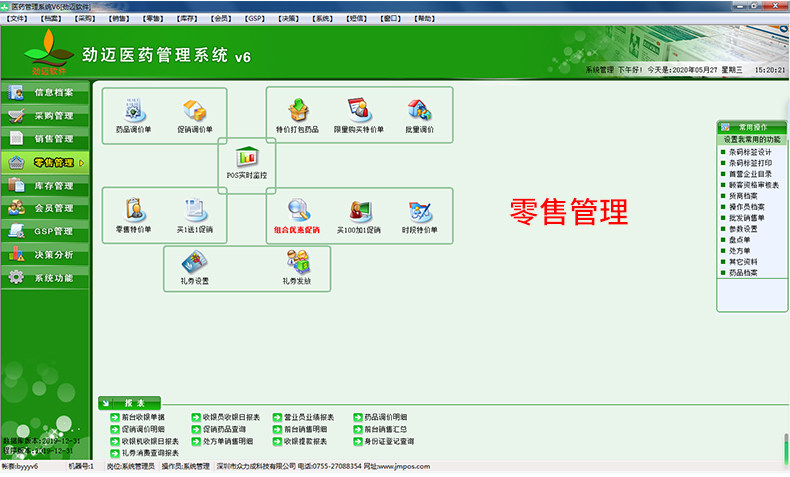Open the 【文件】 menu
The image size is (790, 477).
(x=17, y=19)
